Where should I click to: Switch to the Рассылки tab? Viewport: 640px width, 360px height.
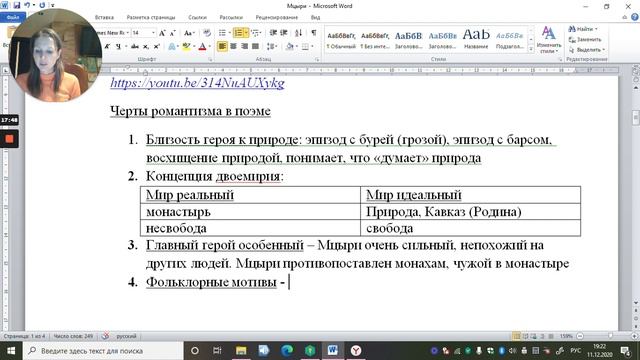pyautogui.click(x=231, y=18)
